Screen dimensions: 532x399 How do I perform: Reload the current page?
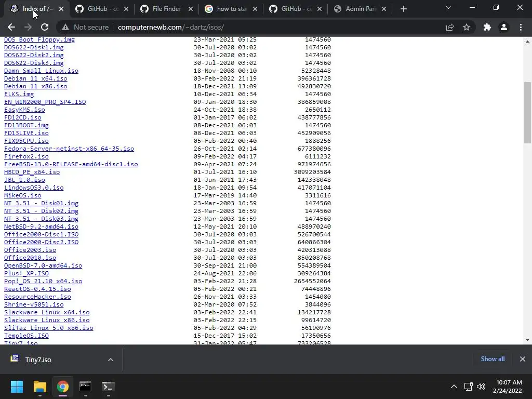pos(45,27)
